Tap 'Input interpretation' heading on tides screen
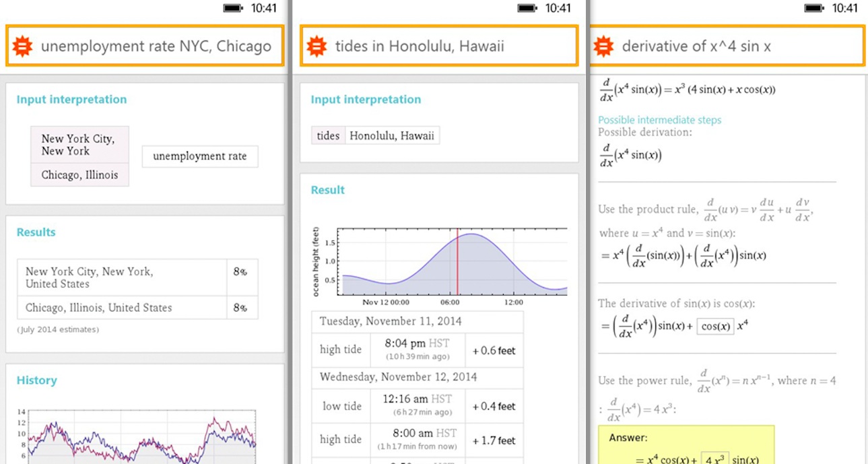 [366, 100]
